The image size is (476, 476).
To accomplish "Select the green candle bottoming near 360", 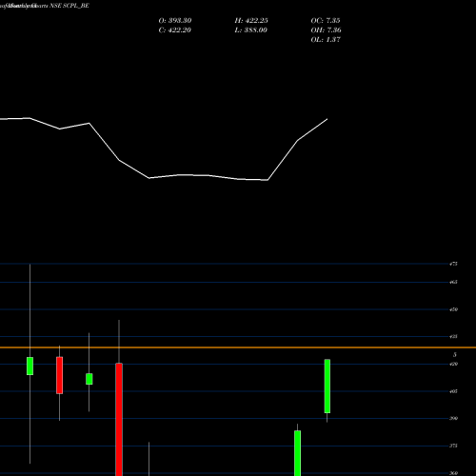I will pyautogui.click(x=297, y=453).
